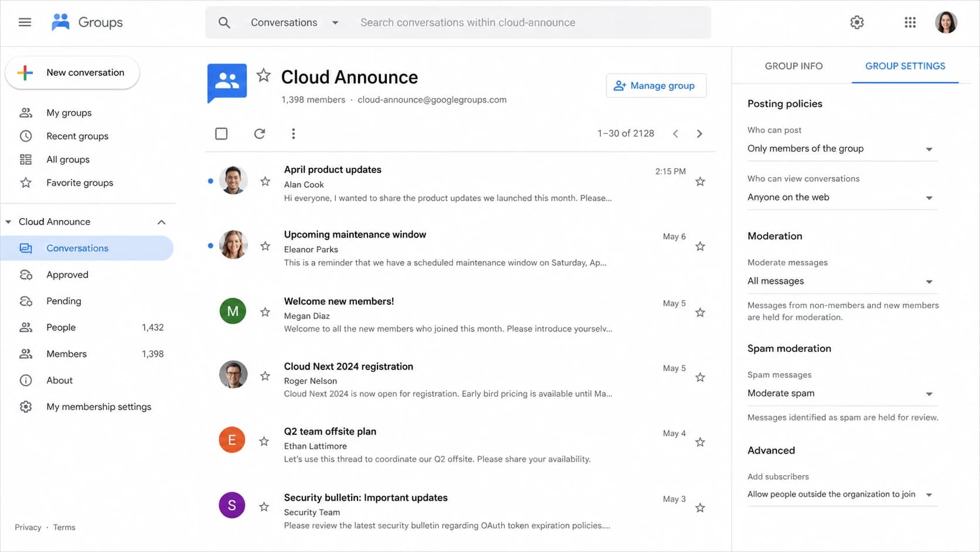
Task: Start a New conversation
Action: [x=72, y=73]
